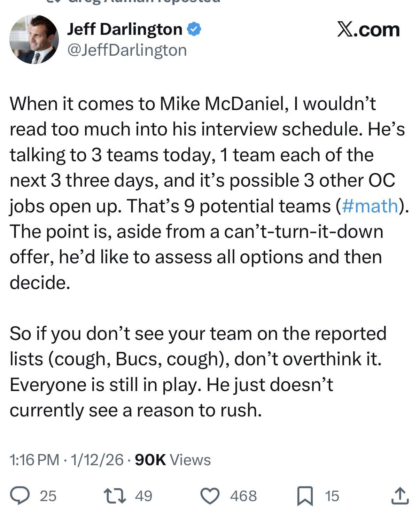This screenshot has width=420, height=531.
Task: Click the 49 reposts count
Action: point(143,496)
